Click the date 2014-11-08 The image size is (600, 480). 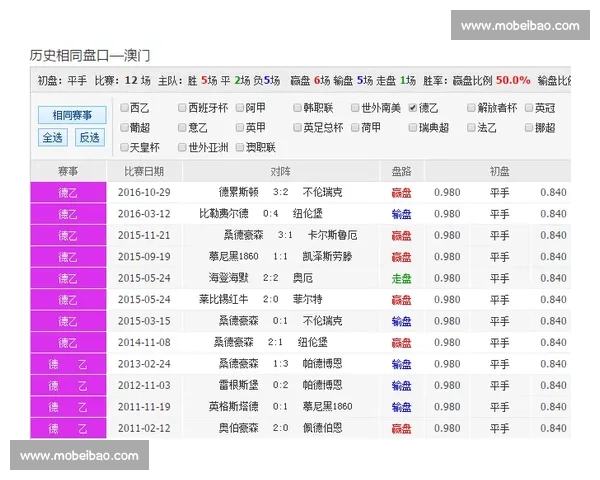click(x=144, y=342)
